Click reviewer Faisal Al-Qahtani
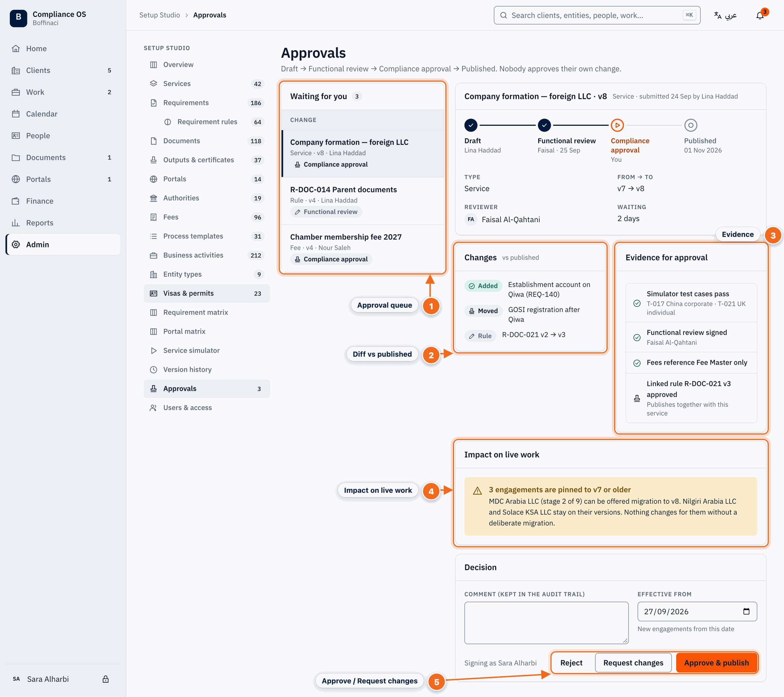784x697 pixels. click(502, 219)
